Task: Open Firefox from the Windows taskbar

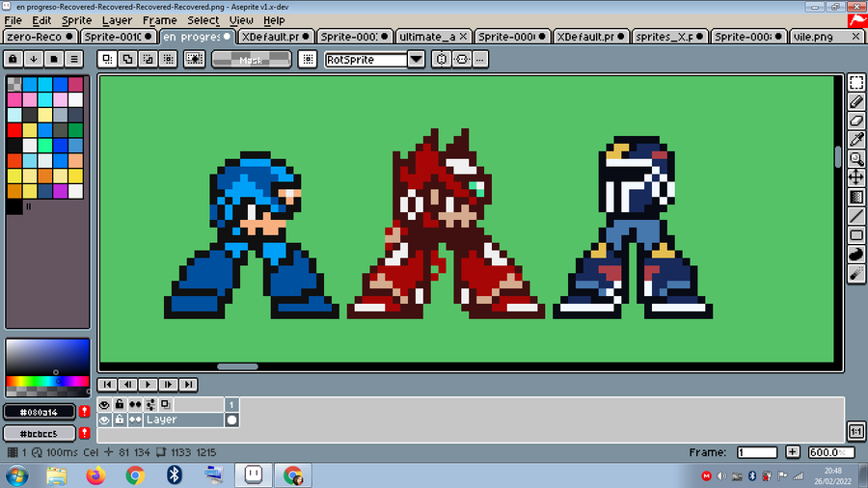Action: [95, 475]
